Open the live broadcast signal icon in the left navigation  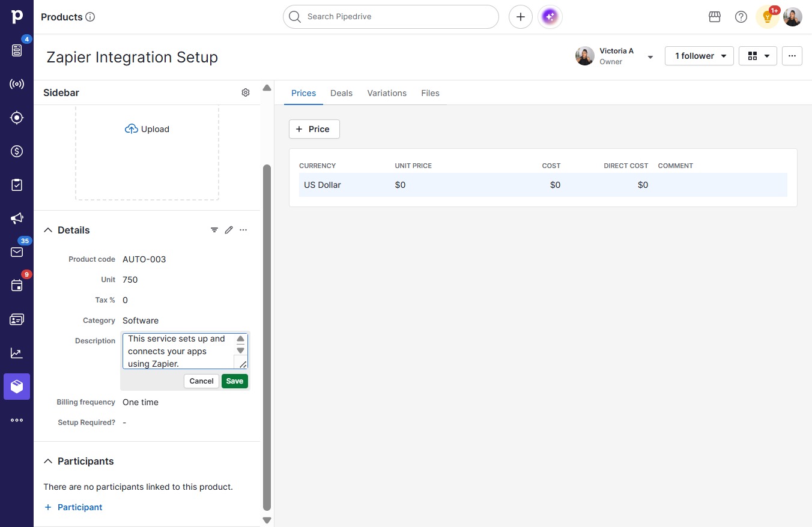17,84
